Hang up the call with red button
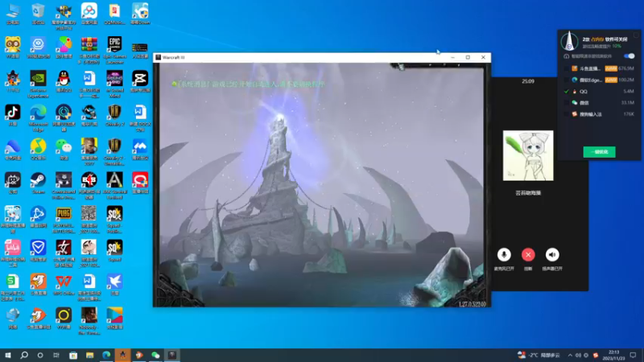 (528, 255)
